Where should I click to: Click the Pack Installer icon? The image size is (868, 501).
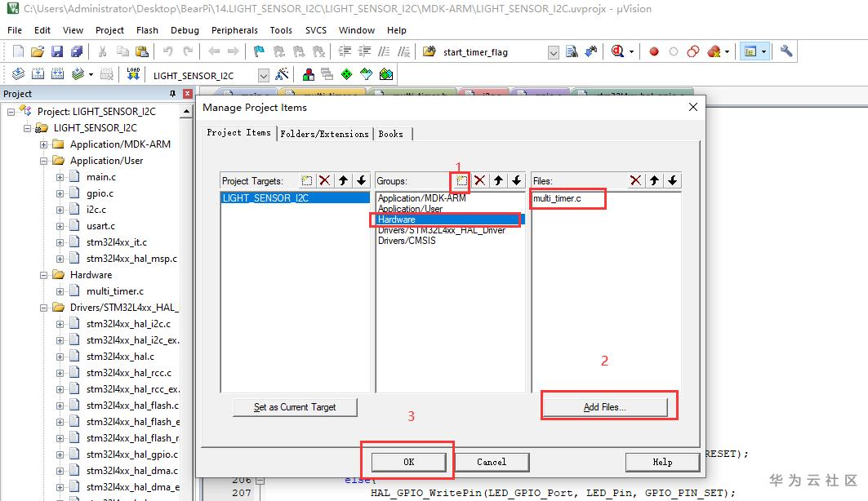click(x=386, y=73)
